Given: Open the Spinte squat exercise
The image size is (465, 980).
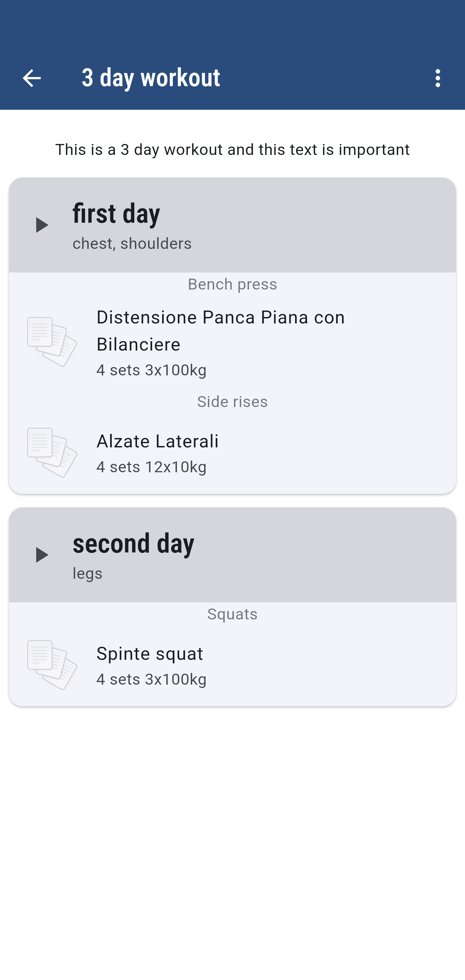Looking at the screenshot, I should pos(150,654).
